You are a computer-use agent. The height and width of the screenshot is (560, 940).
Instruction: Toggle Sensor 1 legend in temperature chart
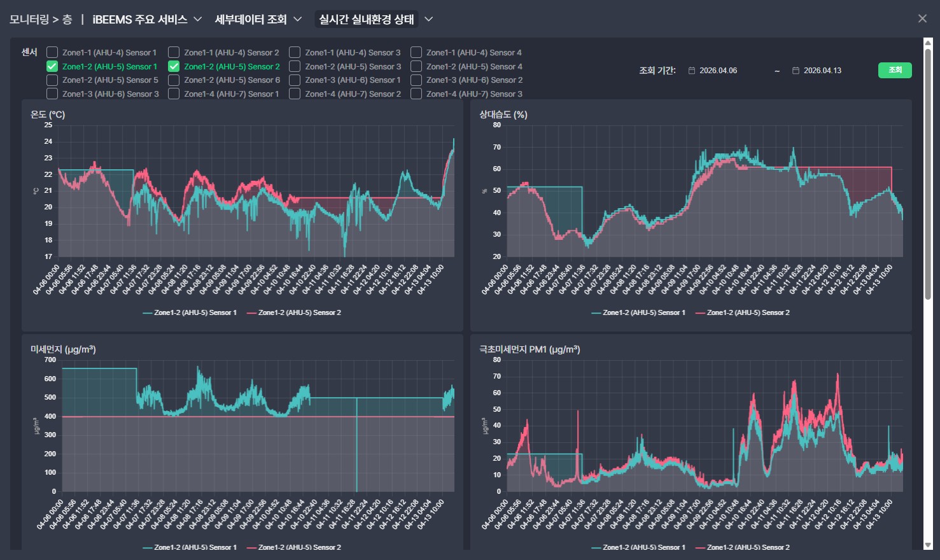(190, 312)
